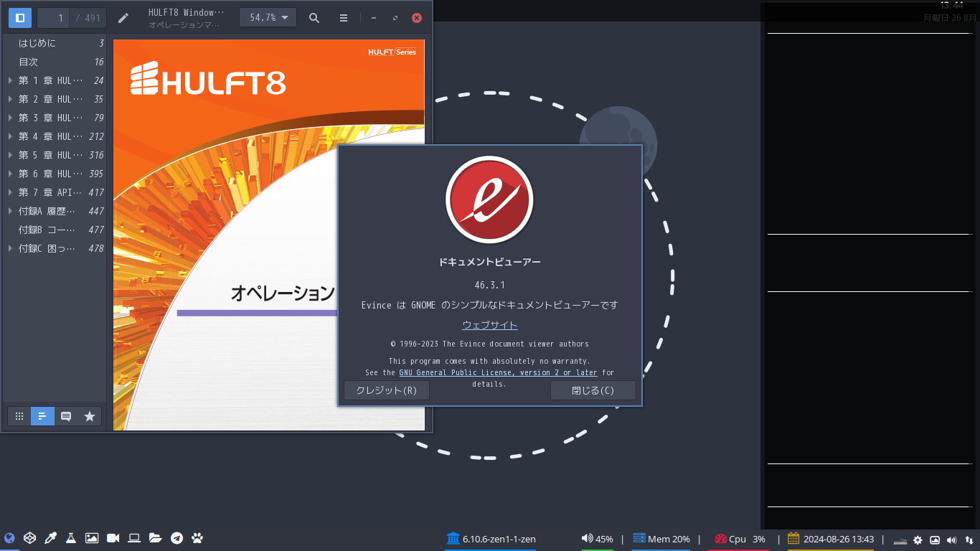Screen dimensions: 980x551
Task: Click the keyboard tray icon
Action: (x=900, y=540)
